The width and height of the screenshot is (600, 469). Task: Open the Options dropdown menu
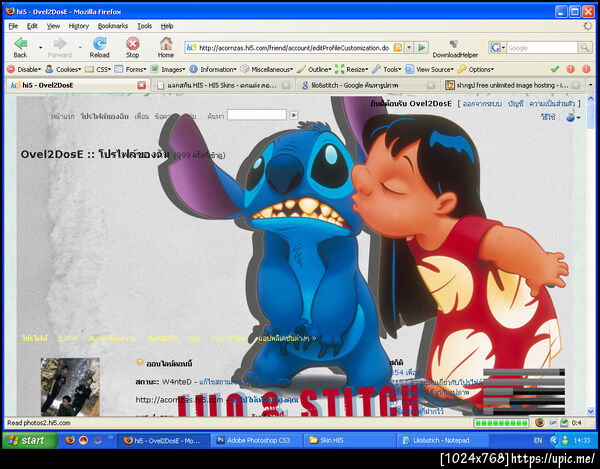click(x=476, y=69)
